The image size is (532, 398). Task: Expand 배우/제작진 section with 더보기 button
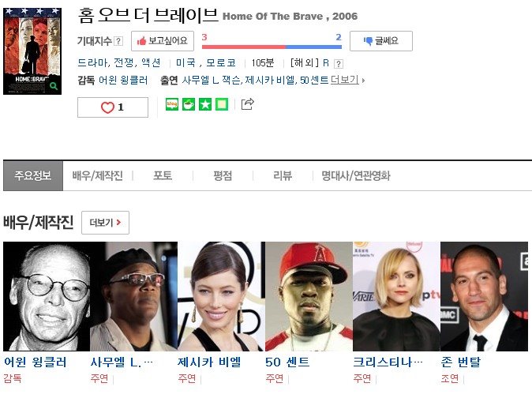click(x=105, y=223)
